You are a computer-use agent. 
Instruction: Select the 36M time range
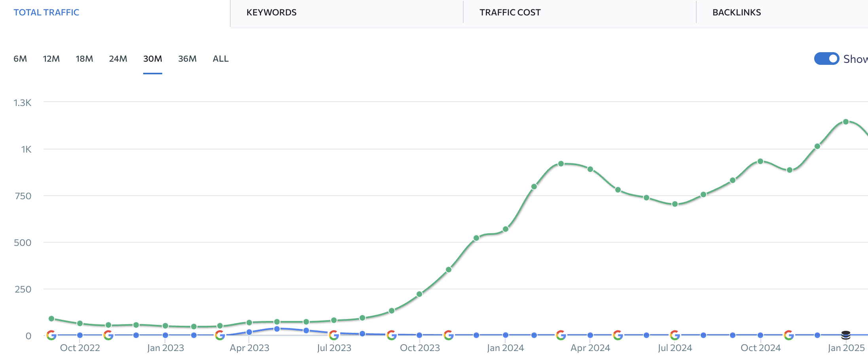(x=187, y=59)
